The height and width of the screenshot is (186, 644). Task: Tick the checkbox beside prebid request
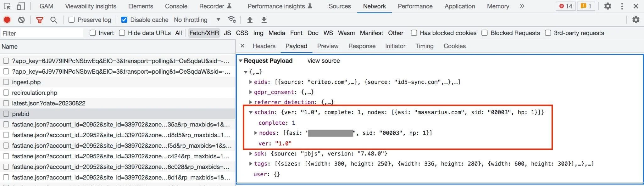(6, 114)
